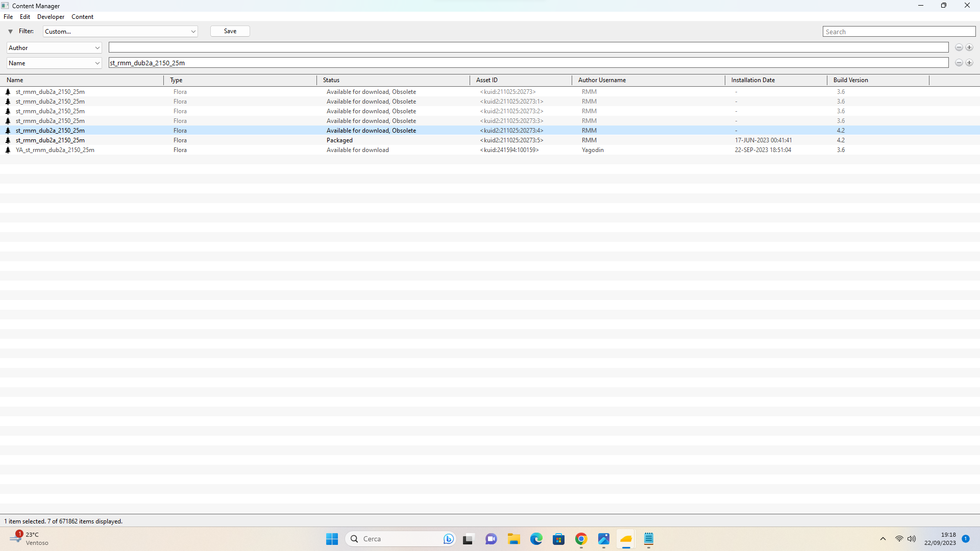980x551 pixels.
Task: Remove the Name filter row with minus icon
Action: point(959,63)
